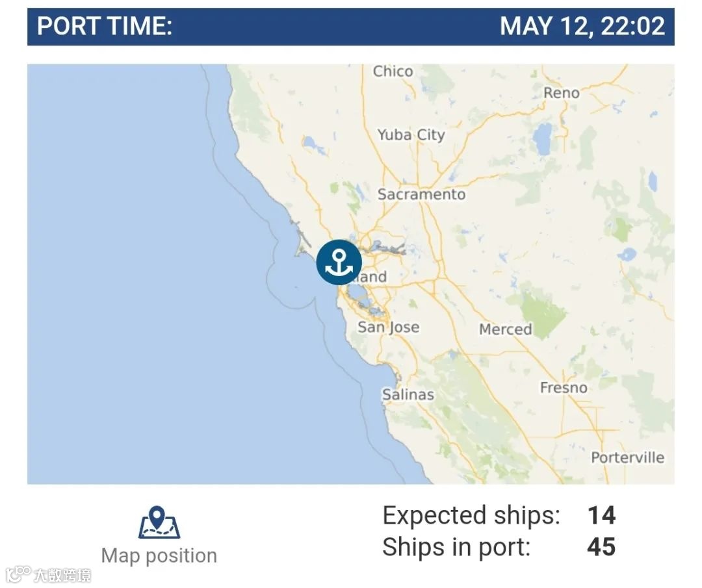702x588 pixels.
Task: Click the Ships in port label
Action: pyautogui.click(x=456, y=547)
